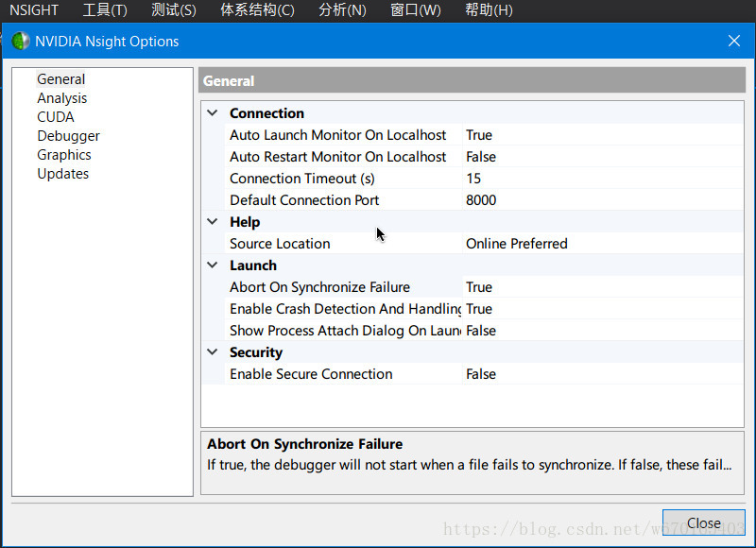
Task: Open the 体系结构(C) menu
Action: [x=257, y=10]
